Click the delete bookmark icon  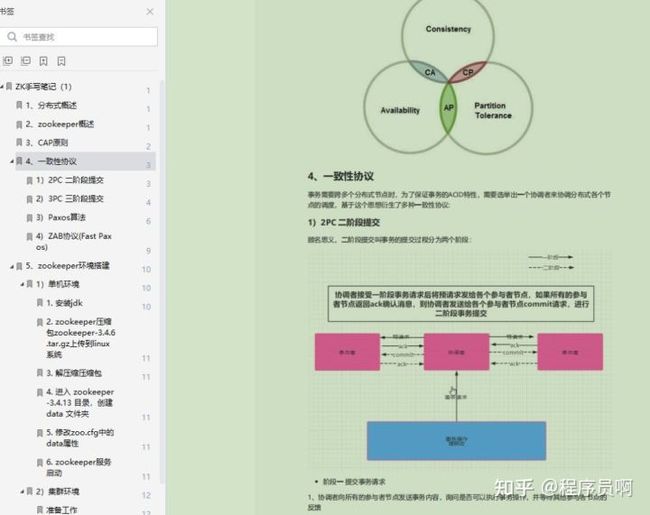coord(61,61)
